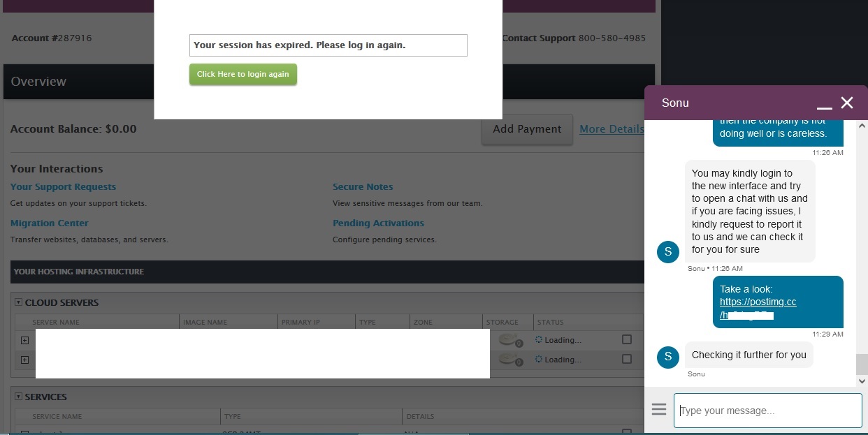Click the SERVICE NAME column header
Screen dimensions: 868x435
[x=57, y=417]
